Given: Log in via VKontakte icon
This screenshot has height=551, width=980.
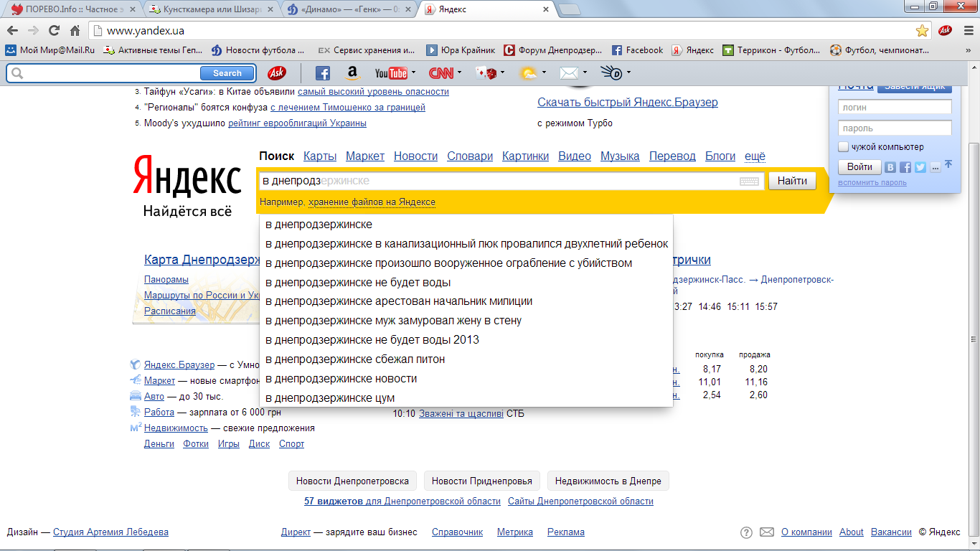Looking at the screenshot, I should (x=890, y=167).
